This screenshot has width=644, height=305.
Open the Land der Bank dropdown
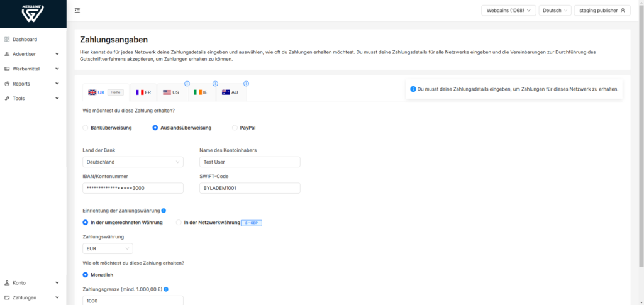[x=133, y=162]
